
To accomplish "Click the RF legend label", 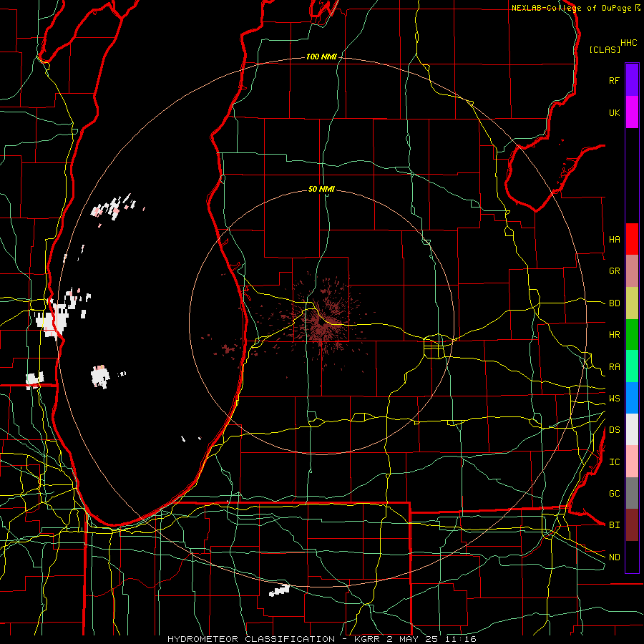I will click(614, 80).
